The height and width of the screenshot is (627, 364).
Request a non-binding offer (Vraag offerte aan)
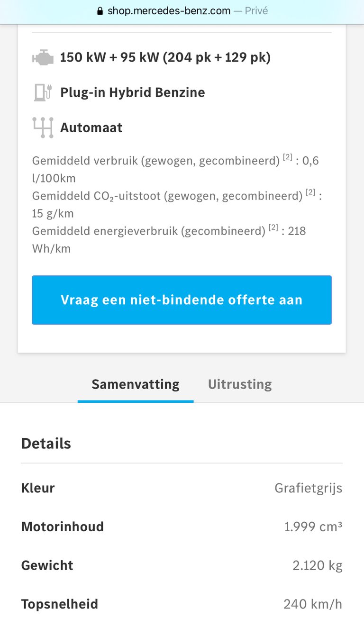click(182, 300)
